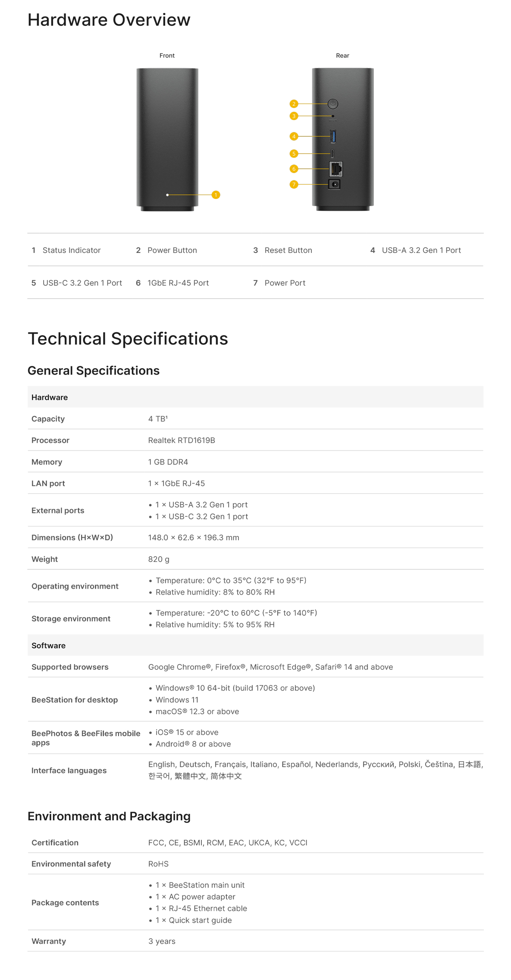Click the front view device image

click(167, 139)
